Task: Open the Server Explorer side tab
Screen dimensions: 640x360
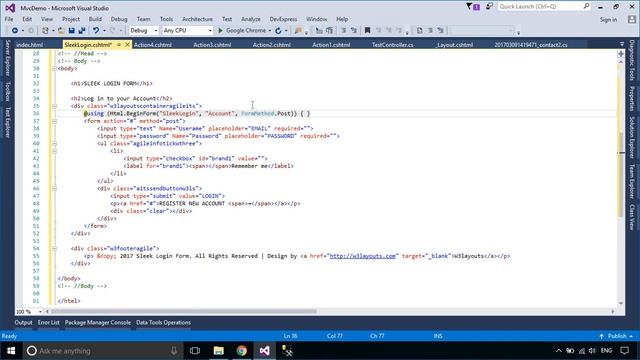Action: tap(7, 58)
